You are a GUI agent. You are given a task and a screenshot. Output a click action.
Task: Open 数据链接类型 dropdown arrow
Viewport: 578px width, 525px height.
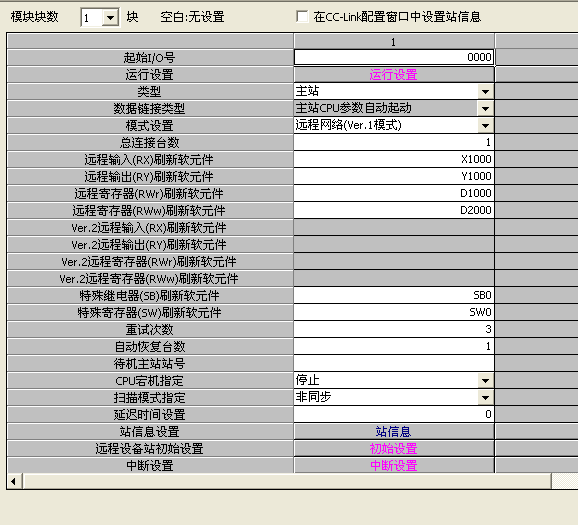[x=485, y=108]
